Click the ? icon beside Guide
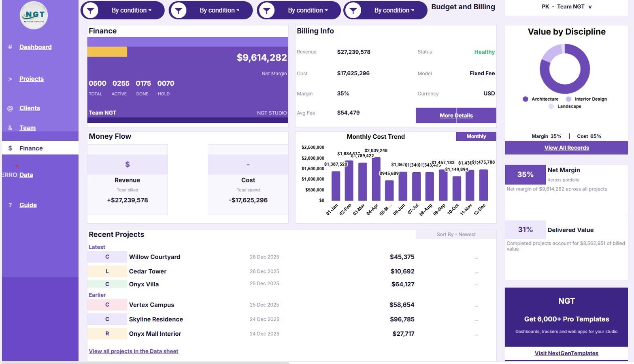Image resolution: width=634 pixels, height=364 pixels. tap(10, 205)
